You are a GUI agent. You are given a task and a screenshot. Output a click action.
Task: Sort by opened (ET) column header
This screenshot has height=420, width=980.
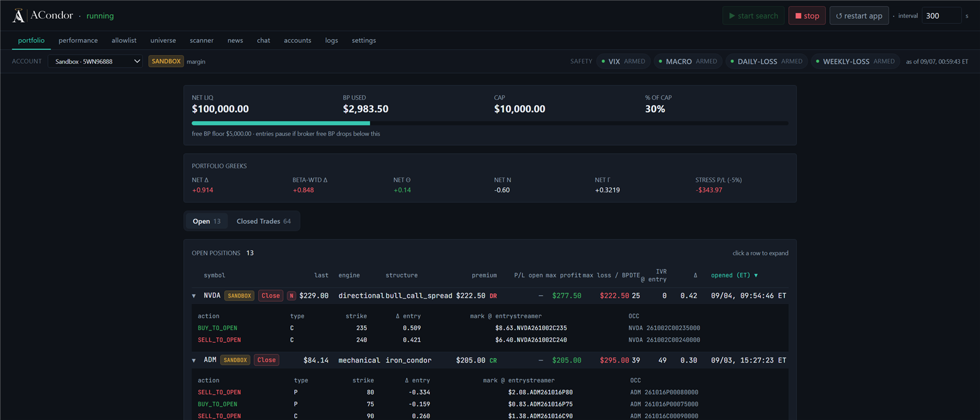click(x=734, y=276)
